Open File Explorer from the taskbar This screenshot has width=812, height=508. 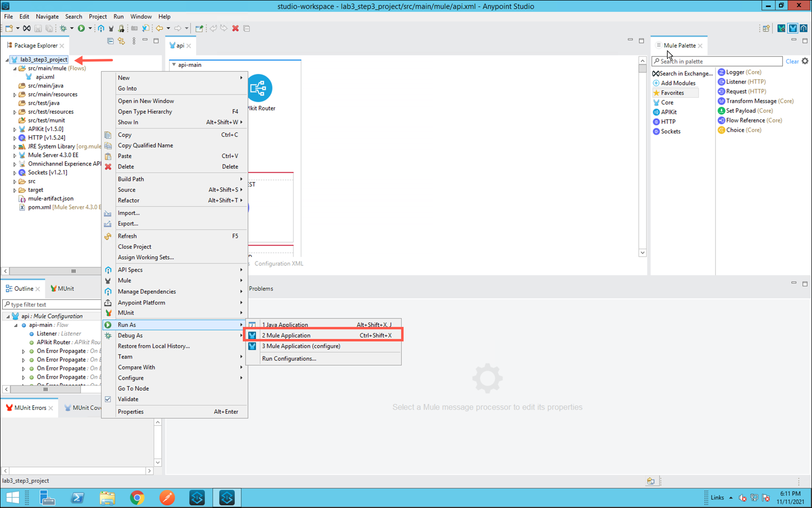(107, 497)
